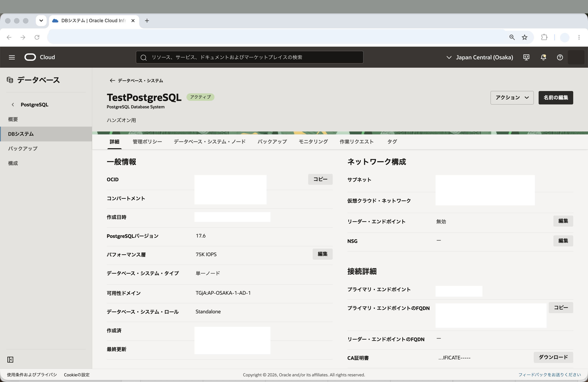
Task: Click browser forward button
Action: [23, 37]
